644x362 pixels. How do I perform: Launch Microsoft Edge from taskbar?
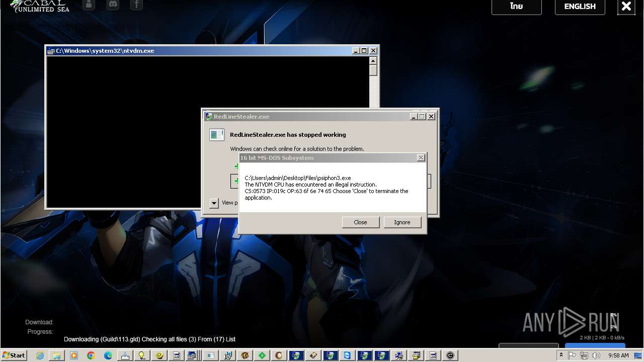pos(108,355)
